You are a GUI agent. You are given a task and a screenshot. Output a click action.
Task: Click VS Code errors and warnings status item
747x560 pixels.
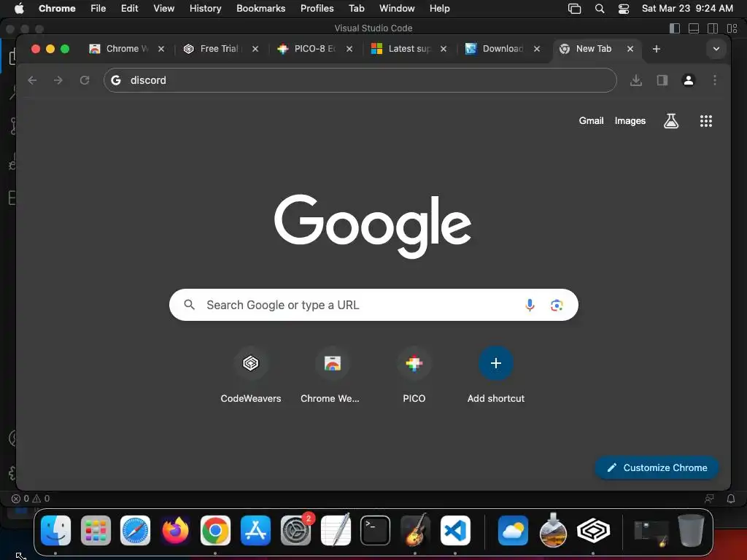31,499
